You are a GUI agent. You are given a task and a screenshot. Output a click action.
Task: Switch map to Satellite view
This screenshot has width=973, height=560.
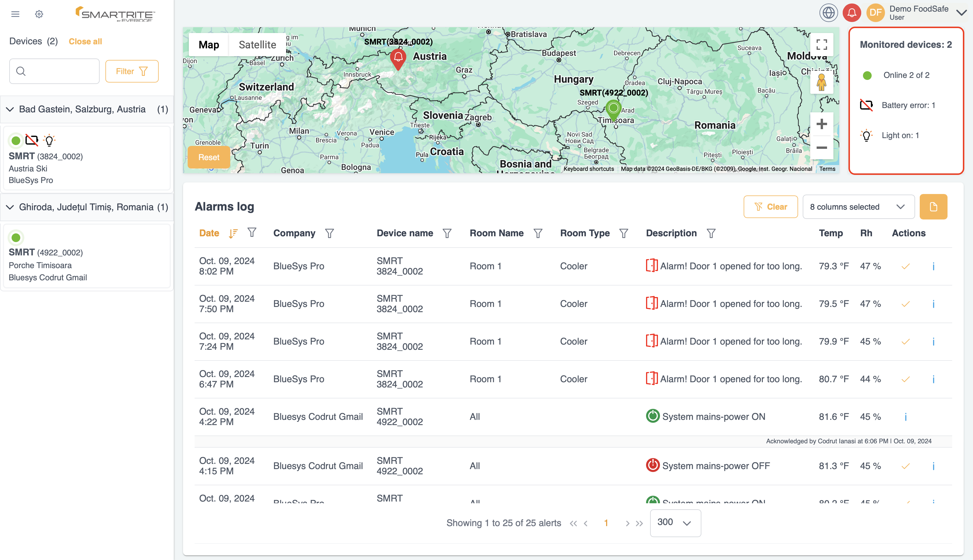(257, 45)
